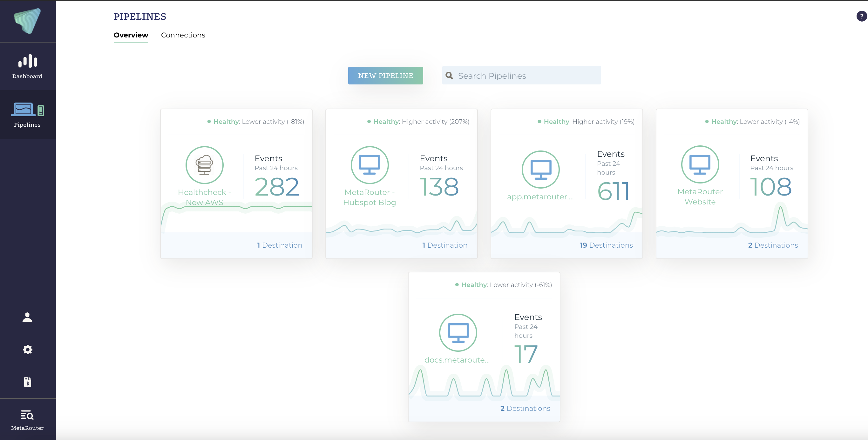This screenshot has height=440, width=868.
Task: Click the Higher activity (19%) status
Action: click(x=603, y=122)
